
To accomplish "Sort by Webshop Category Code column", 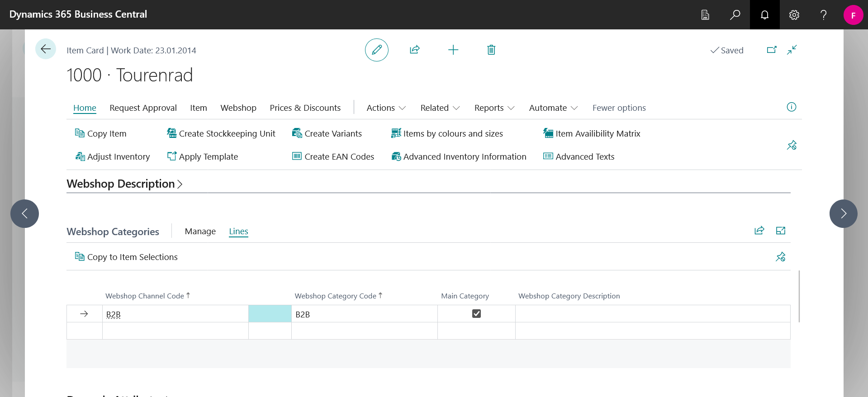I will (x=338, y=296).
